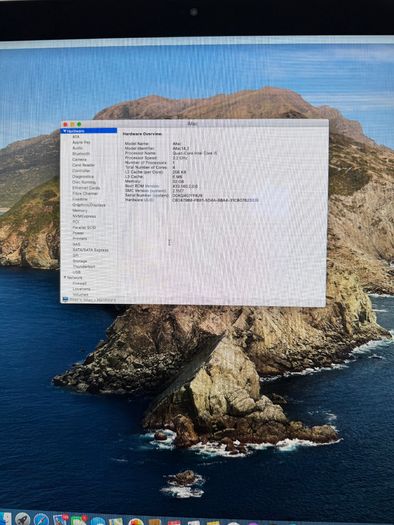394x525 pixels.
Task: Click the Hardware UUID value
Action: [x=215, y=200]
